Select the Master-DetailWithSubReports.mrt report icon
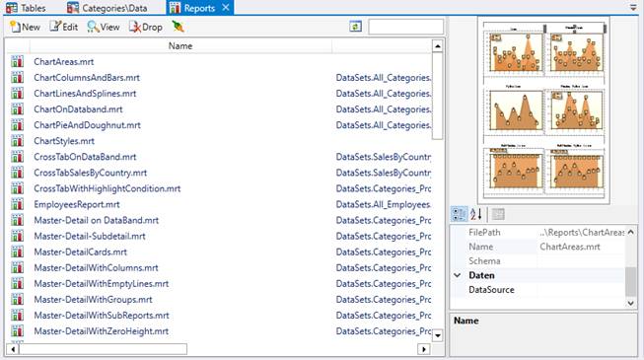 [x=17, y=316]
